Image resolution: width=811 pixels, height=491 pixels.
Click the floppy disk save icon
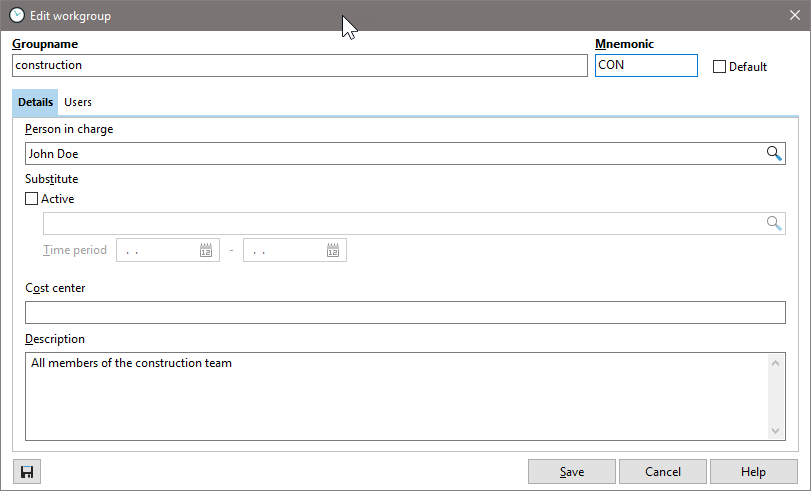27,472
